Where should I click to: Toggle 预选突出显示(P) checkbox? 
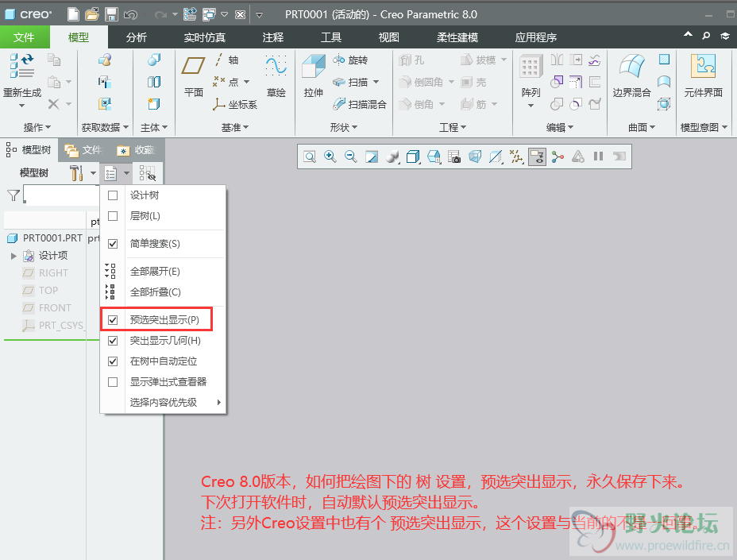click(113, 320)
